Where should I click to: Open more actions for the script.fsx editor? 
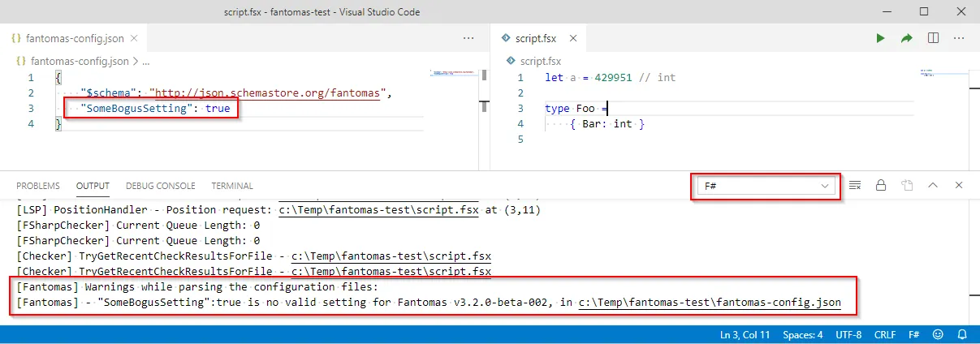point(959,38)
